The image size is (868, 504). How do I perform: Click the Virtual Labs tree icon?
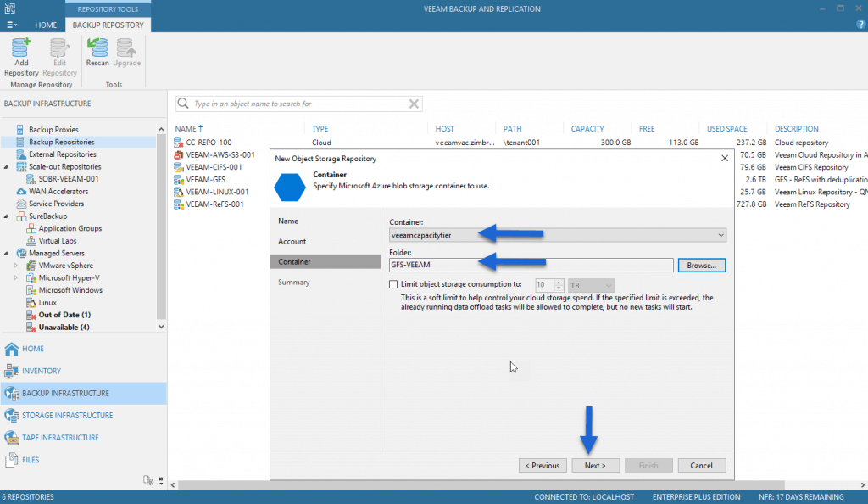[31, 241]
